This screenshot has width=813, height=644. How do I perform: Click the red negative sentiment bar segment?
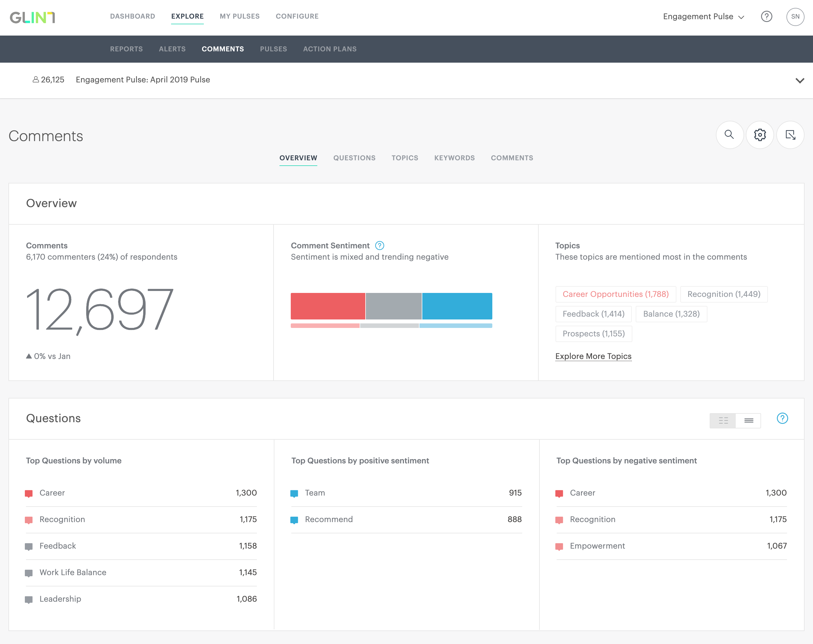tap(328, 306)
